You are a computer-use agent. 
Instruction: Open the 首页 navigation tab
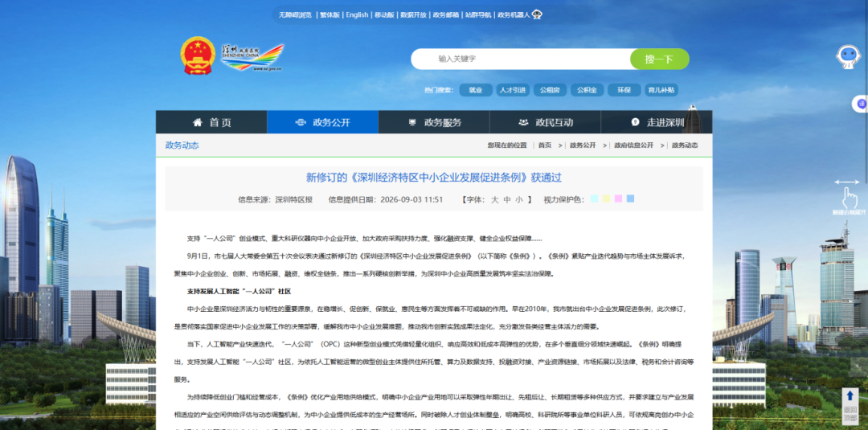211,122
